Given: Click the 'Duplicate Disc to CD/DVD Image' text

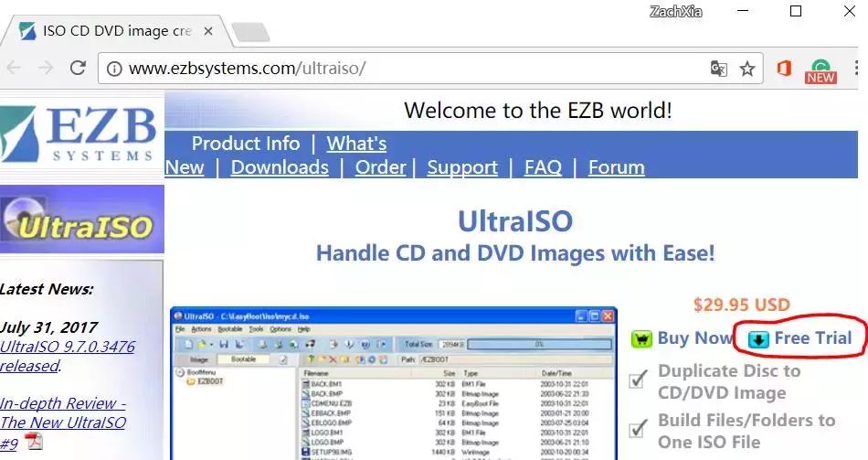Looking at the screenshot, I should point(729,382).
